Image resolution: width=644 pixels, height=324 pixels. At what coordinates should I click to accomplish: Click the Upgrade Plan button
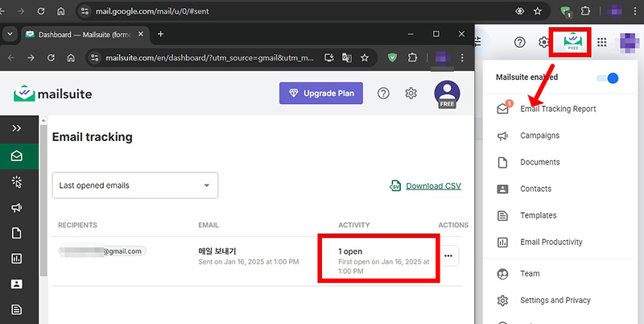pos(321,93)
